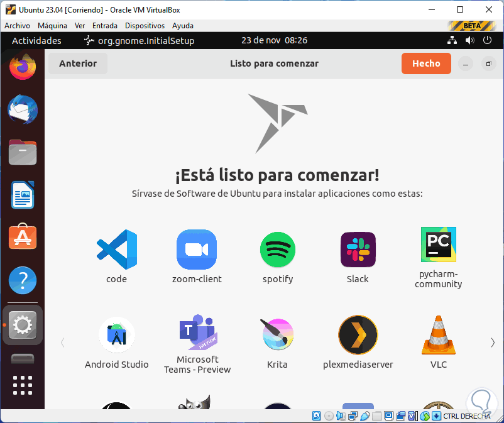Click the CTRL DERECHA host key label
Image resolution: width=504 pixels, height=423 pixels.
(x=467, y=416)
